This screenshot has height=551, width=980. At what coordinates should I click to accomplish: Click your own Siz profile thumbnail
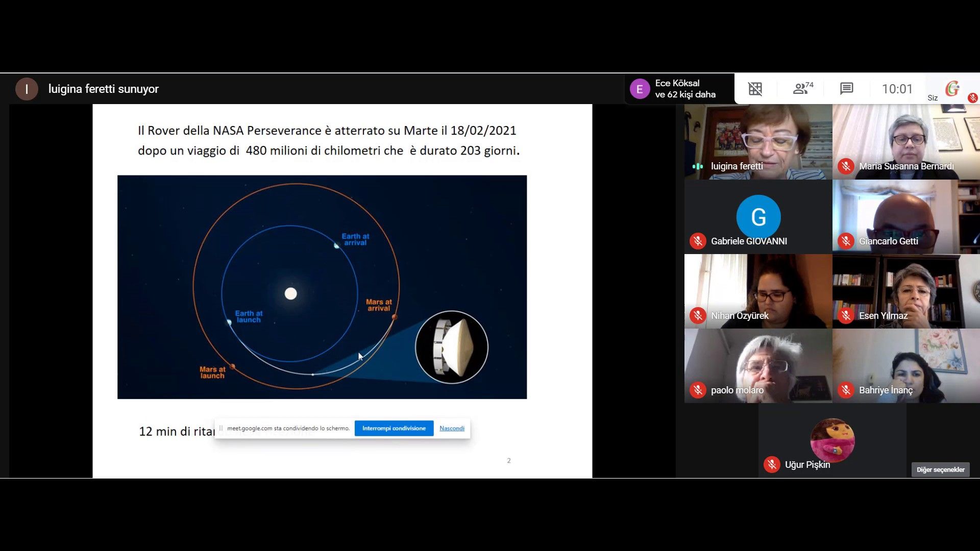point(952,89)
